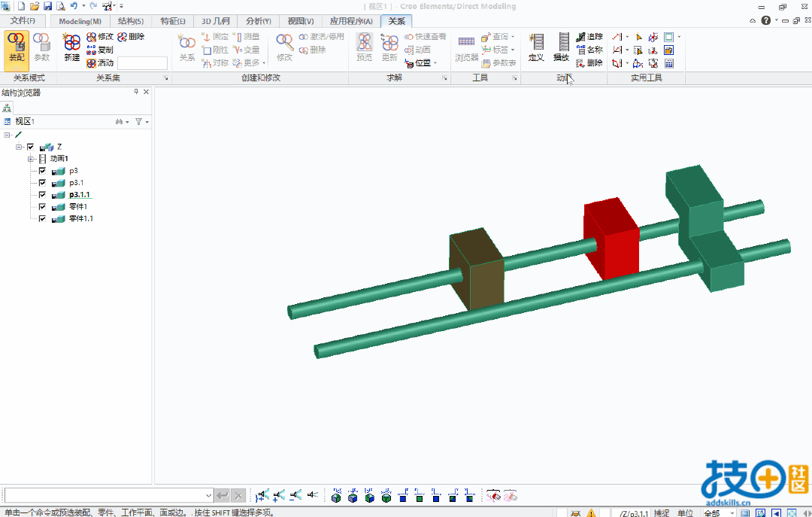The height and width of the screenshot is (517, 812).
Task: Switch to the Modeling(M) tab
Action: point(80,21)
